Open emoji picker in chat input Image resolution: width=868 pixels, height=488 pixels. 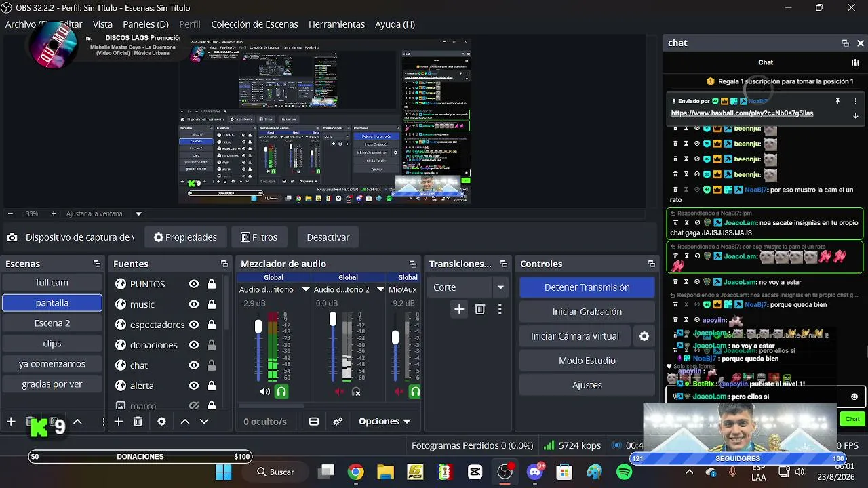pyautogui.click(x=854, y=396)
